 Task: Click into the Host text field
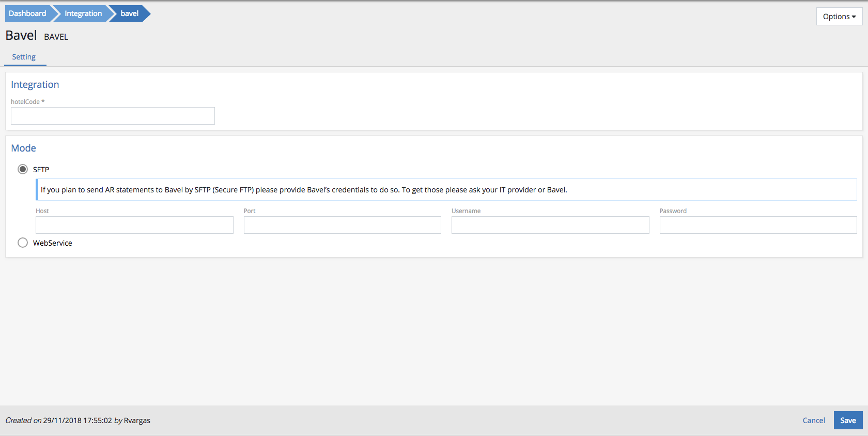click(134, 225)
